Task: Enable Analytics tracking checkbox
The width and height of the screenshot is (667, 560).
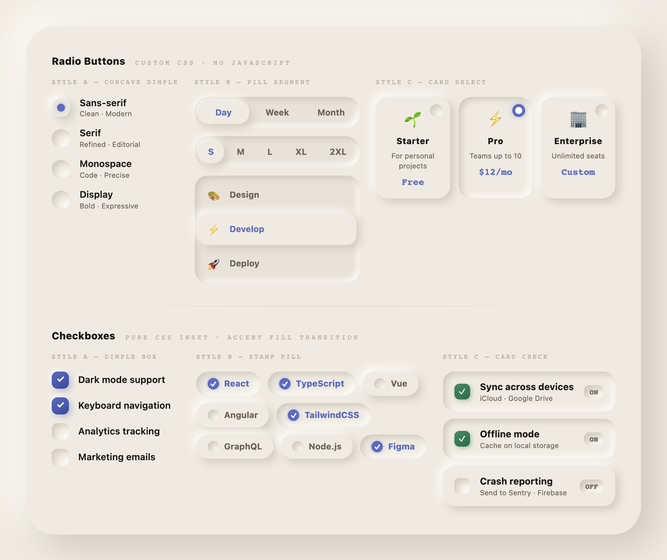Action: [60, 431]
